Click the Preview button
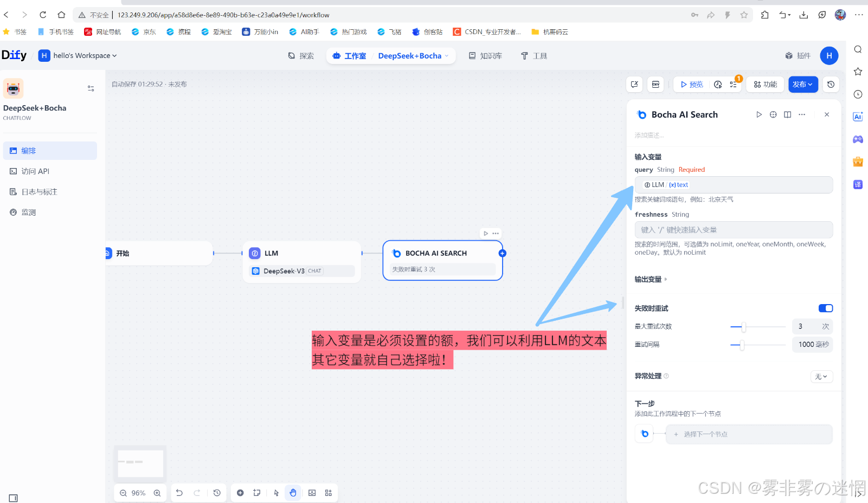This screenshot has height=503, width=868. [692, 85]
